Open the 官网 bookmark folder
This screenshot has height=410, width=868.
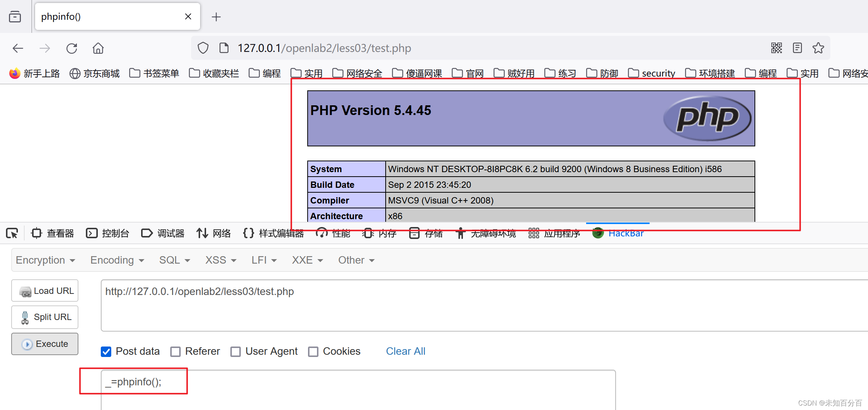click(468, 73)
